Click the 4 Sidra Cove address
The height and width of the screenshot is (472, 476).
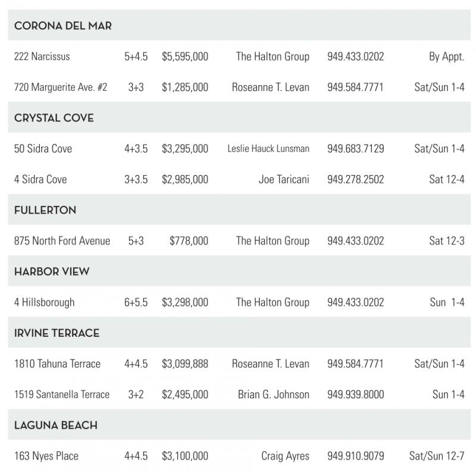tap(40, 179)
